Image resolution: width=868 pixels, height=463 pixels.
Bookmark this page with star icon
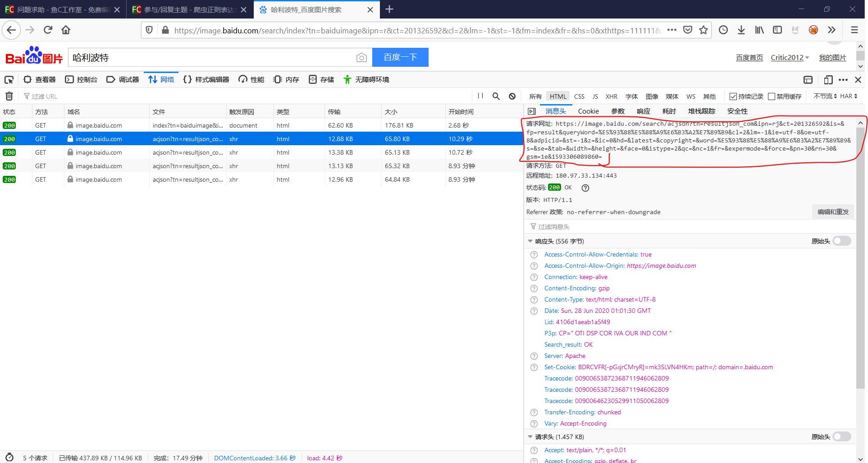704,30
